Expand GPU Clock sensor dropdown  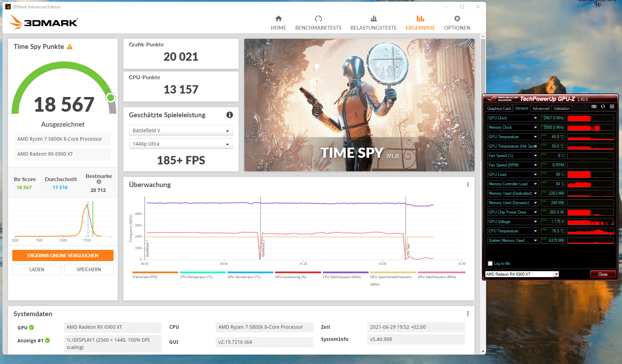pyautogui.click(x=535, y=118)
